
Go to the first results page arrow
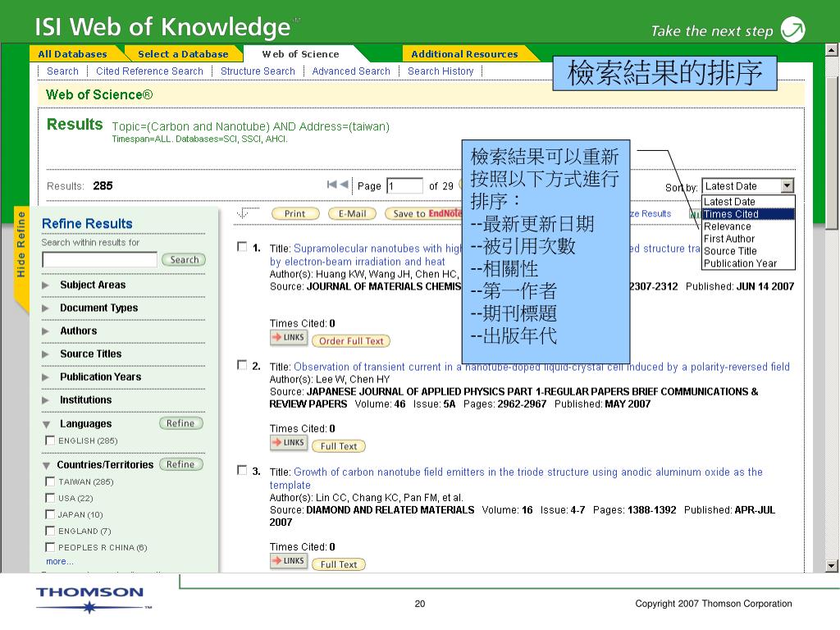(x=332, y=185)
